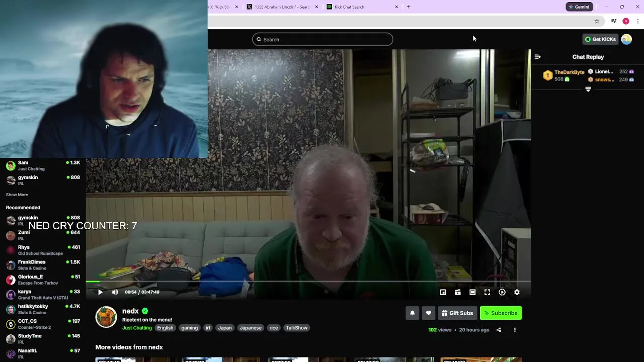644x362 pixels.
Task: Click the Gemini button in title bar
Action: coord(579,7)
